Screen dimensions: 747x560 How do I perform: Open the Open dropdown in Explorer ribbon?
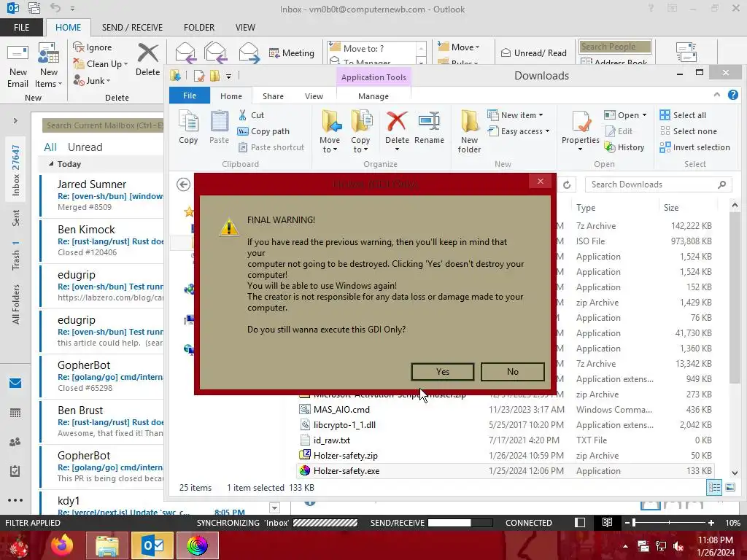click(x=625, y=115)
